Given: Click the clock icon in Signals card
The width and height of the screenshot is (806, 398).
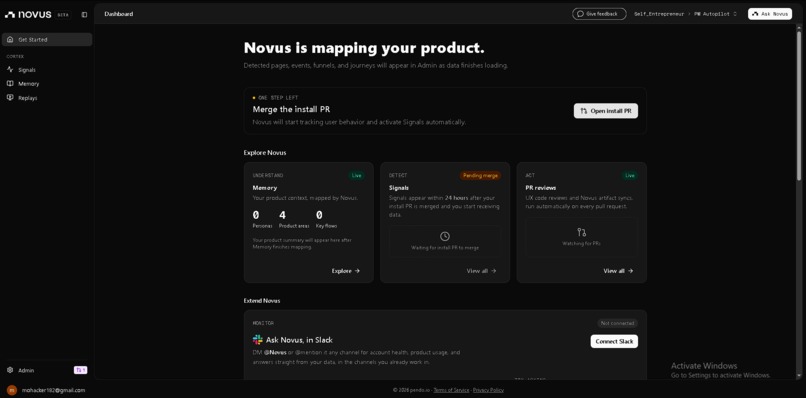Looking at the screenshot, I should coord(445,236).
